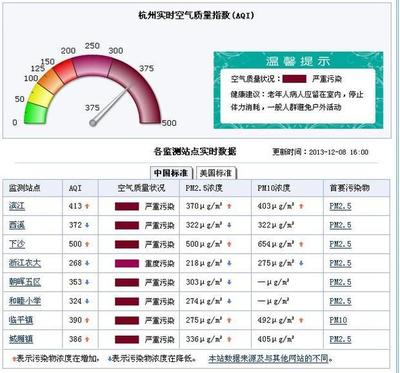The width and height of the screenshot is (400, 373).
Task: Open the 本站数据来源及与其他网站的不同 link
Action: click(268, 359)
